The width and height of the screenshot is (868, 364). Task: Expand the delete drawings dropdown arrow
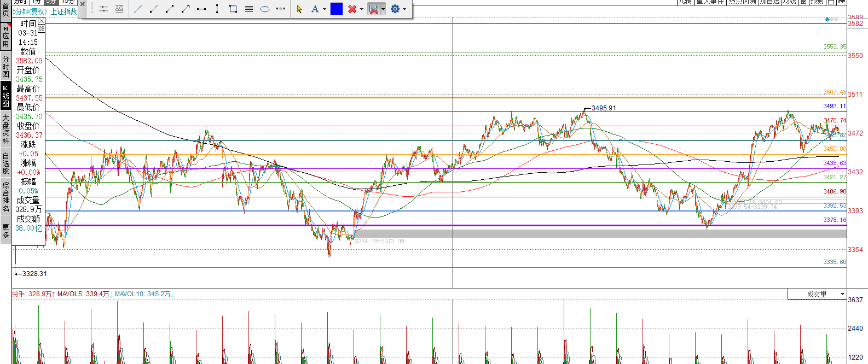coord(362,9)
